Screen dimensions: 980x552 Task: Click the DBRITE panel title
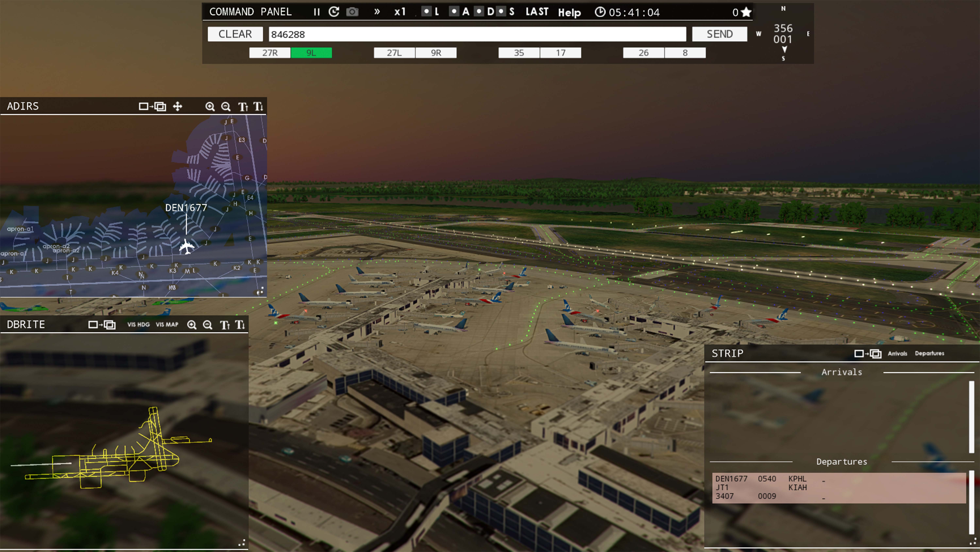coord(26,325)
